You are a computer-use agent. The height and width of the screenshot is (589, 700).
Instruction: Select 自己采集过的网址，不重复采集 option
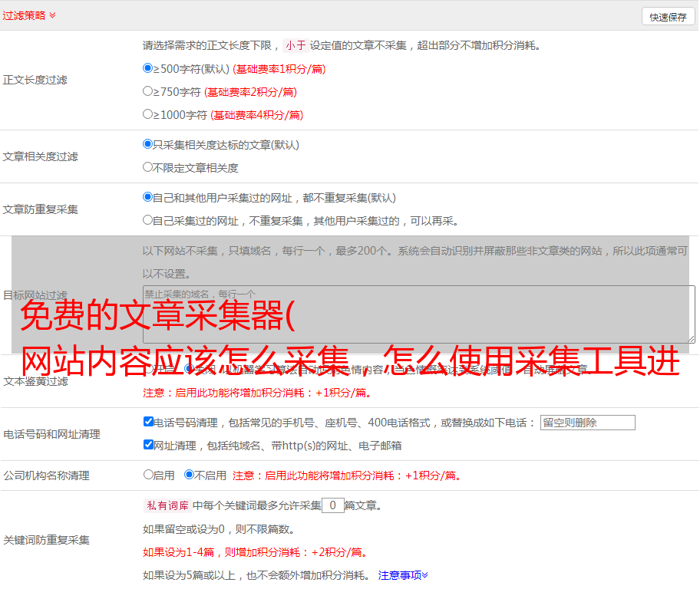point(147,219)
